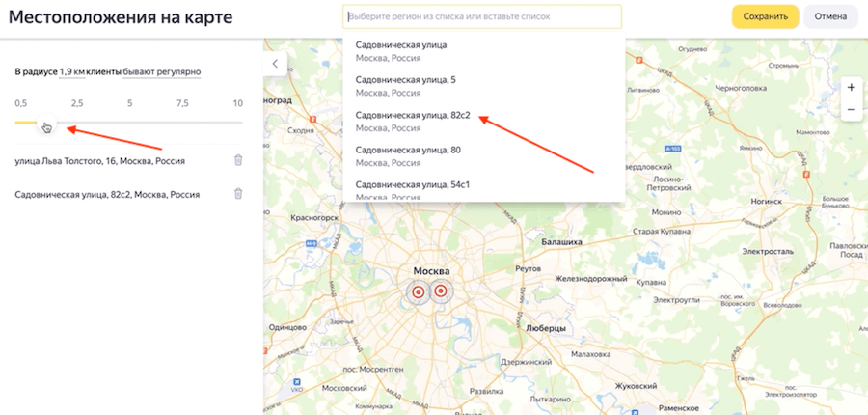The height and width of the screenshot is (415, 868).
Task: Collapse the left panel with the chevron arrow
Action: pos(275,64)
